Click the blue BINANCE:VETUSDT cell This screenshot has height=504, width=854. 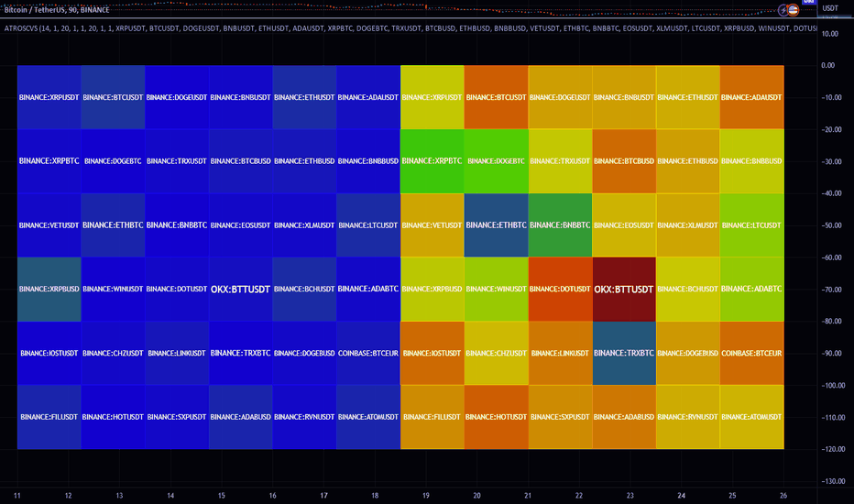point(49,225)
